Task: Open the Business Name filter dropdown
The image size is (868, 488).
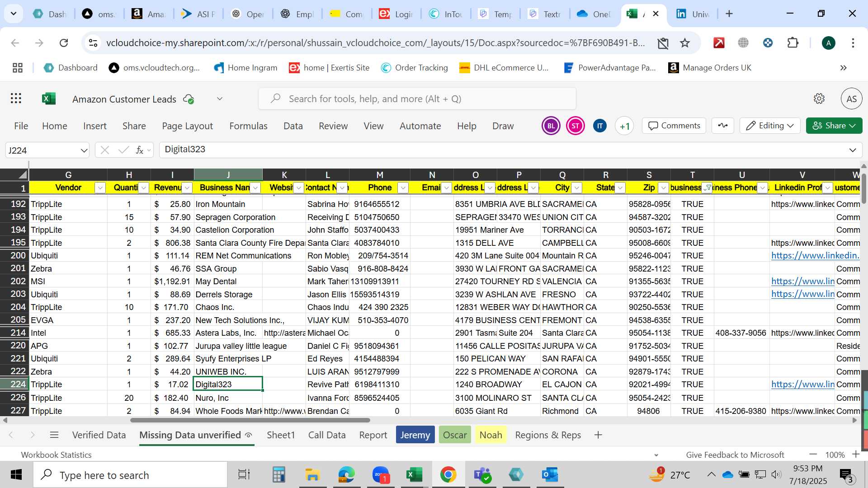Action: tap(255, 188)
